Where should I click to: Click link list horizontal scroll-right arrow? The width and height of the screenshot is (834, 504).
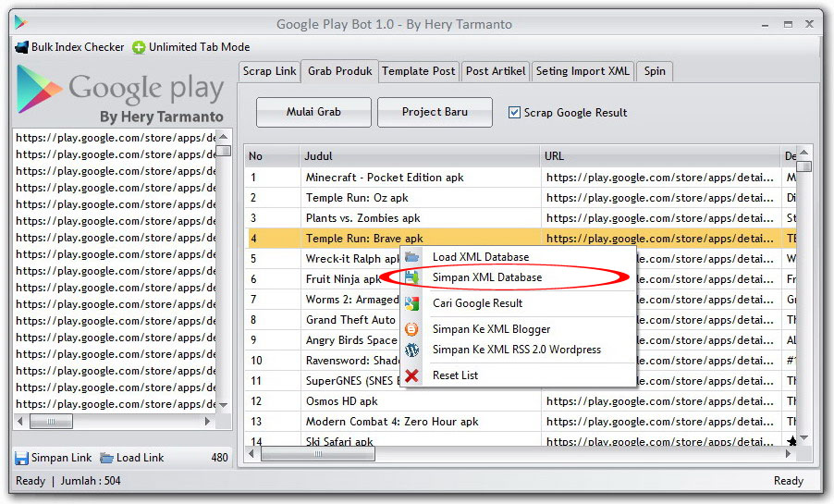[208, 422]
